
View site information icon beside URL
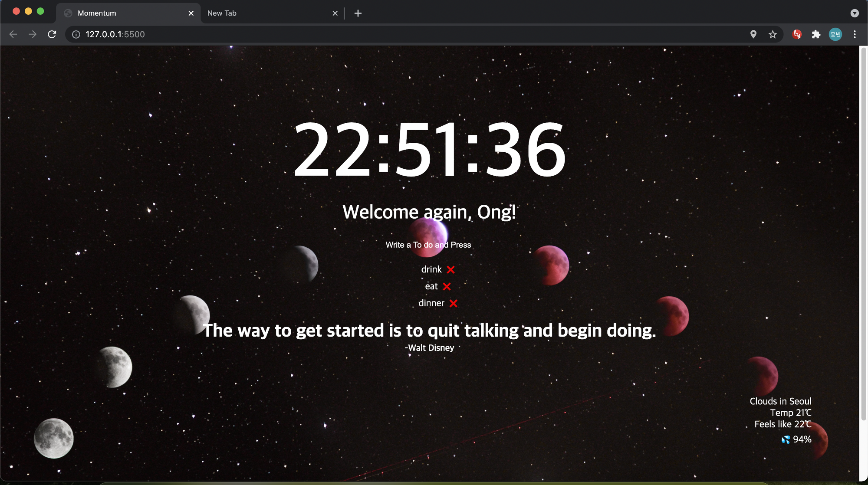click(76, 34)
